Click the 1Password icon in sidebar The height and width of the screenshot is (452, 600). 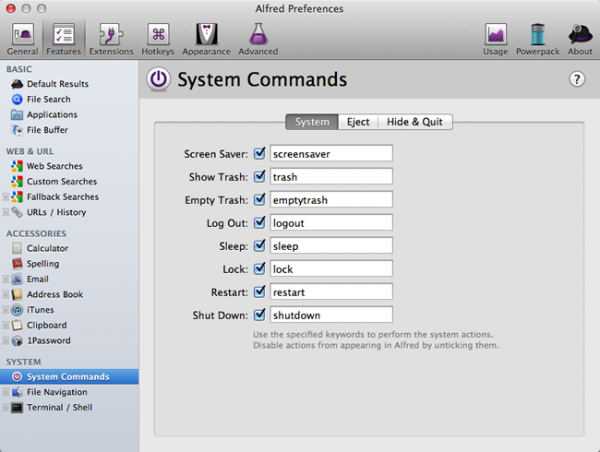tap(17, 341)
